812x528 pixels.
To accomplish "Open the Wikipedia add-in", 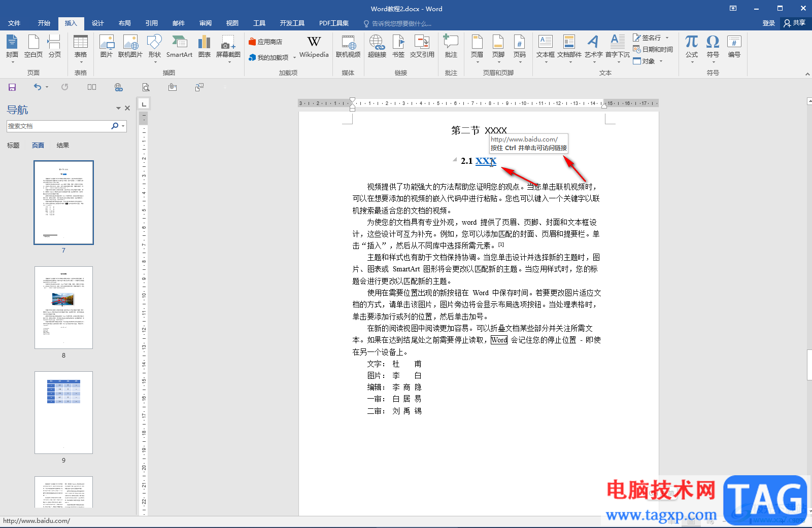I will click(314, 47).
